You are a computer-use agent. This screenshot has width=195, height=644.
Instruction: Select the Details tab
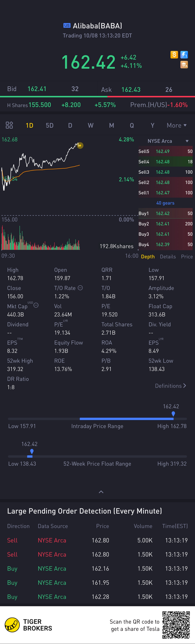click(x=168, y=256)
